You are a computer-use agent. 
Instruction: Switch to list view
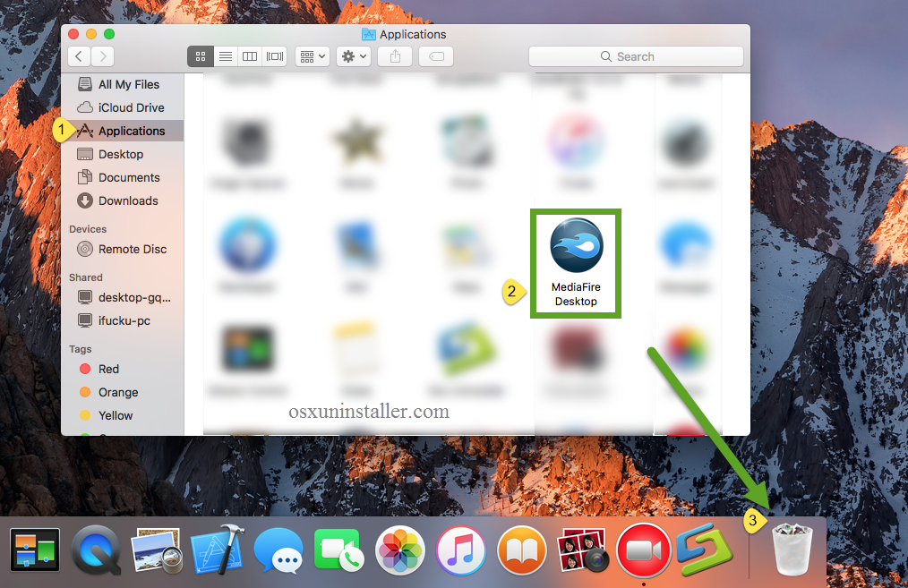coord(225,55)
